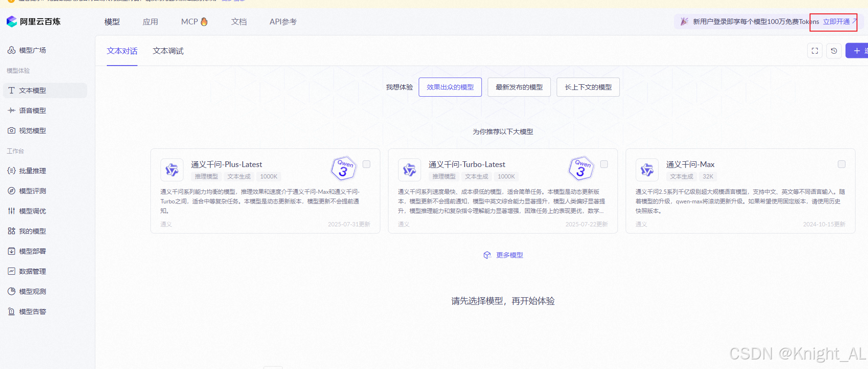Click the cube icon beside 更多模型
Image resolution: width=868 pixels, height=369 pixels.
pos(487,255)
